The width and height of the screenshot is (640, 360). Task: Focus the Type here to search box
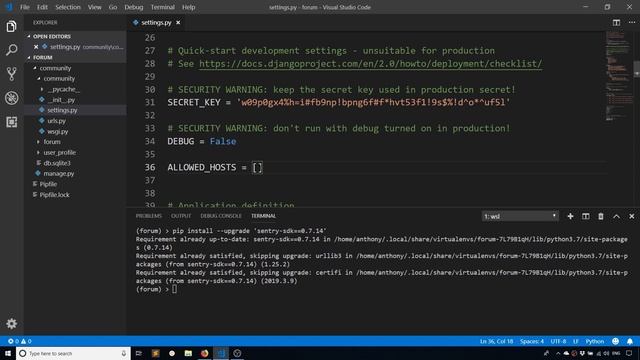click(x=73, y=353)
